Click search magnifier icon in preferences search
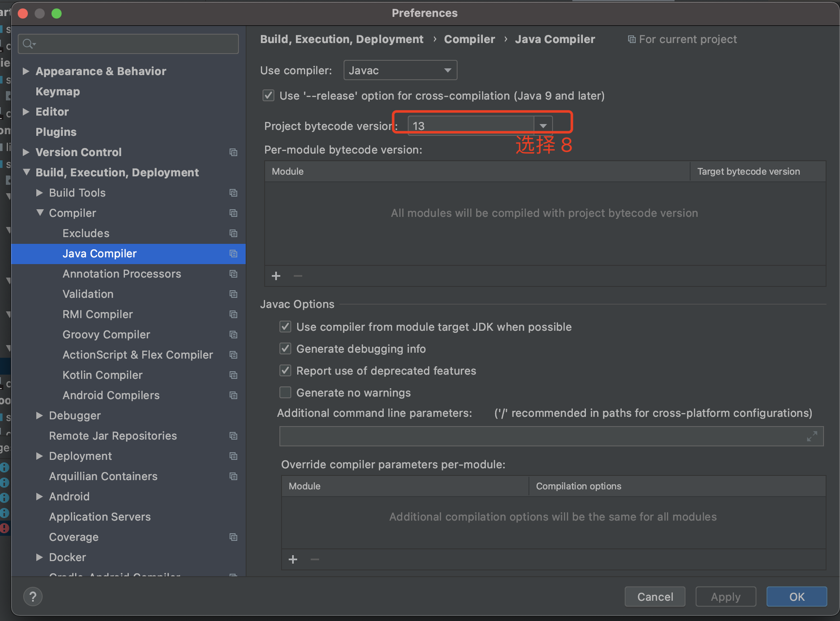 coord(28,44)
